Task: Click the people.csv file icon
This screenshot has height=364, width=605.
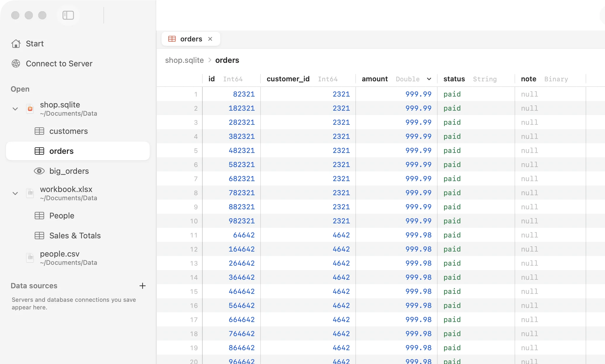Action: [30, 258]
